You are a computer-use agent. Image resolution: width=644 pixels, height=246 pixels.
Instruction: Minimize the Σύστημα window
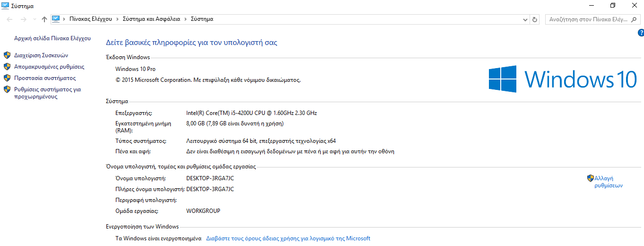point(592,6)
